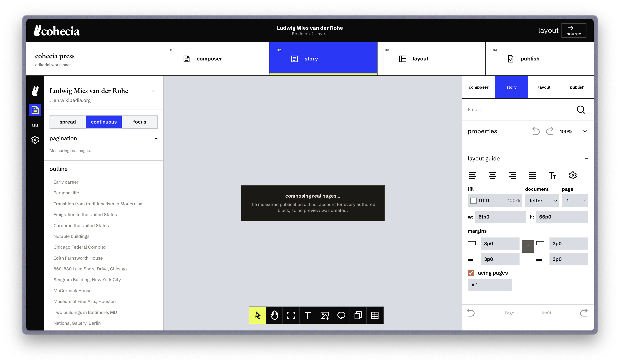This screenshot has height=364, width=620.
Task: Switch view mode to focus
Action: click(x=139, y=122)
